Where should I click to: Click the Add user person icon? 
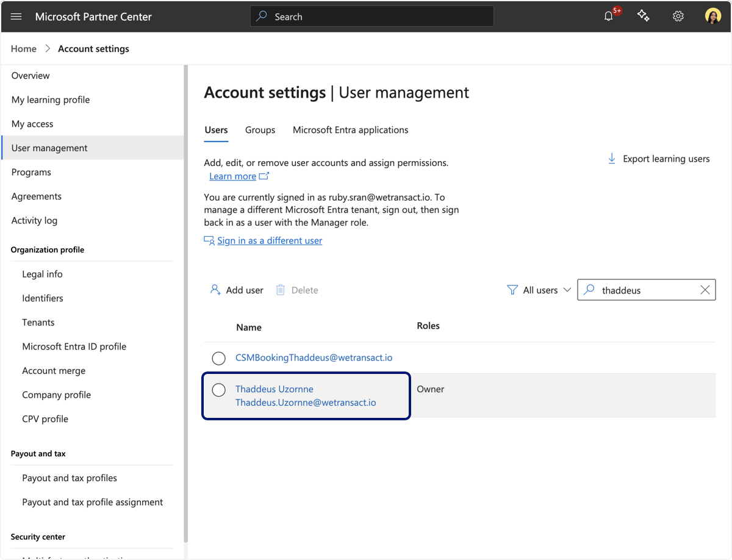(x=215, y=290)
